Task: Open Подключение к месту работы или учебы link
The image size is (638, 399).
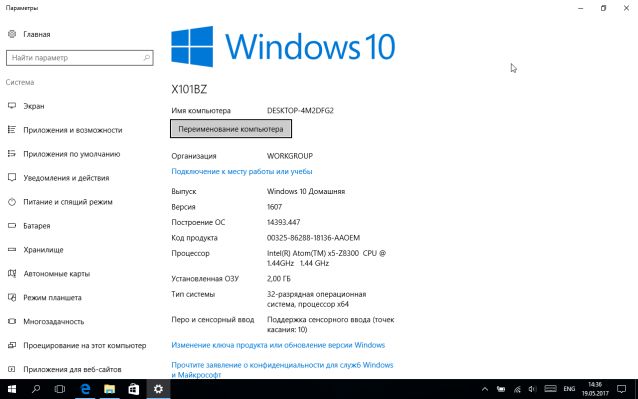Action: tap(242, 172)
